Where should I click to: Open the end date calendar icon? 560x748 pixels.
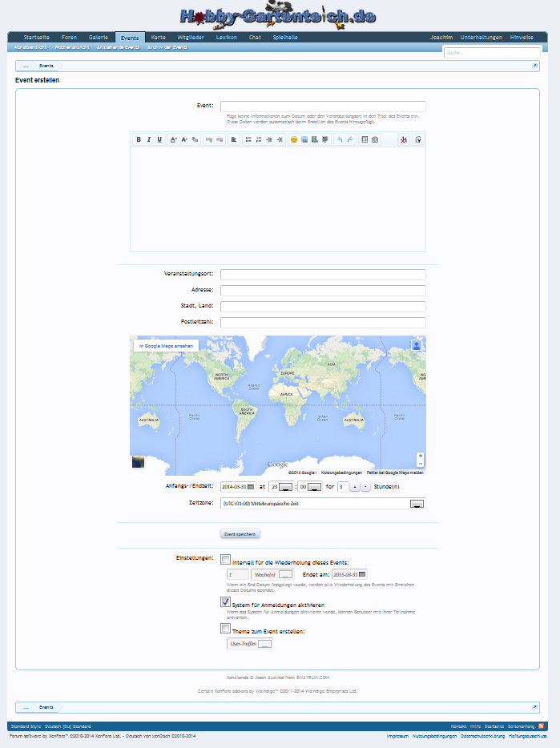pos(362,574)
